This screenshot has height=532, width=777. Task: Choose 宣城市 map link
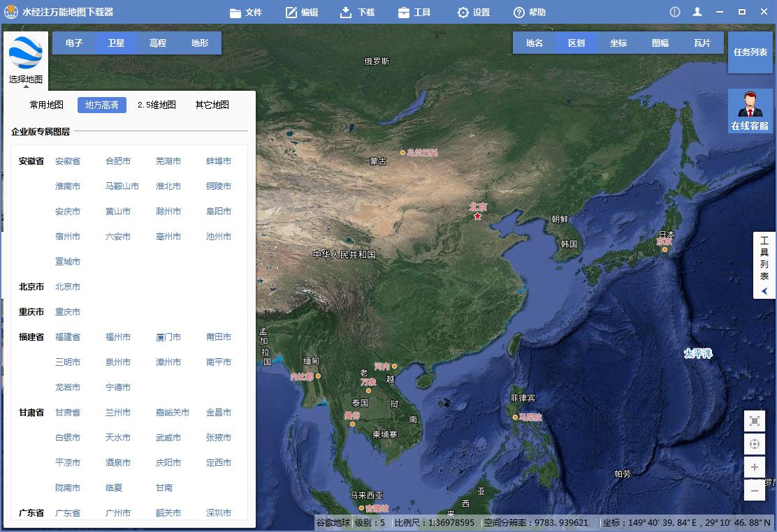coord(67,262)
